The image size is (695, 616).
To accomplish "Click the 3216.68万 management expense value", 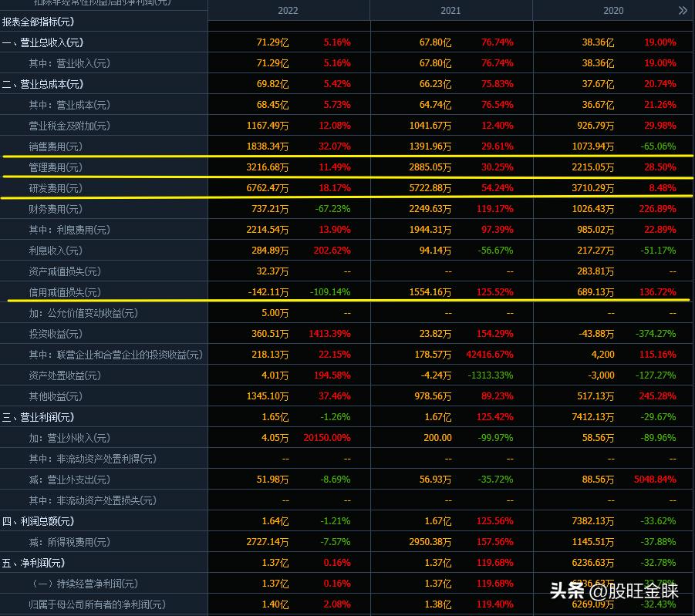I will (x=267, y=167).
